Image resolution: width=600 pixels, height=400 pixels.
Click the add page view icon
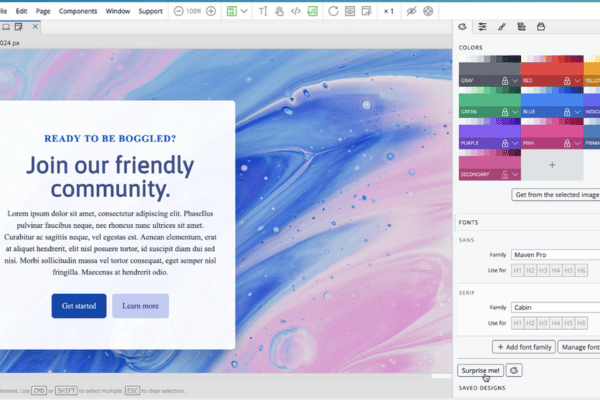367,11
